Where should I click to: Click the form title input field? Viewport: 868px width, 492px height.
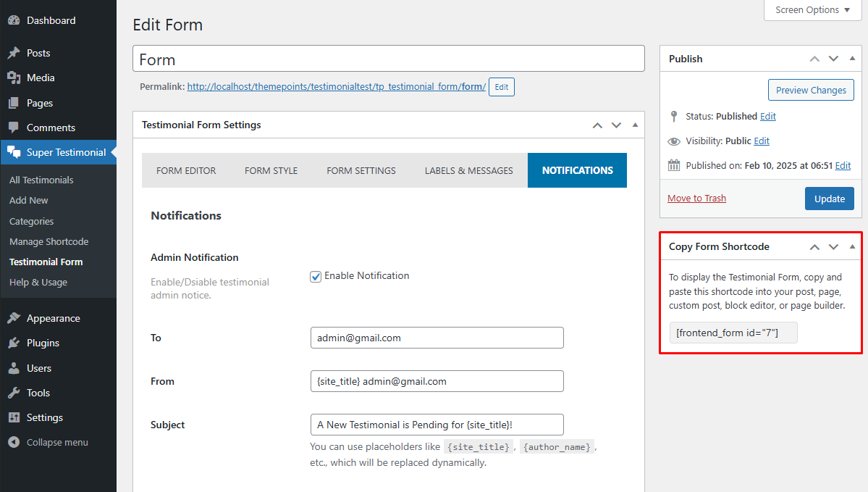coord(389,59)
